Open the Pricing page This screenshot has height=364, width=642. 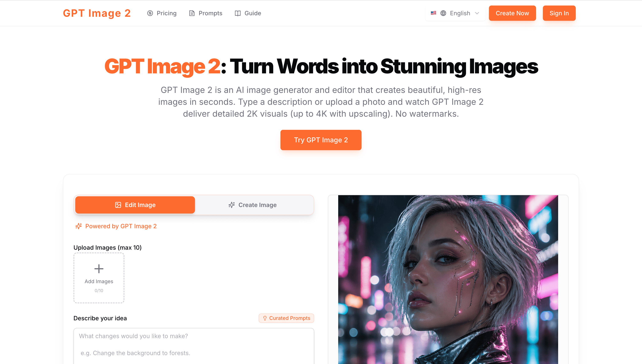pyautogui.click(x=162, y=13)
